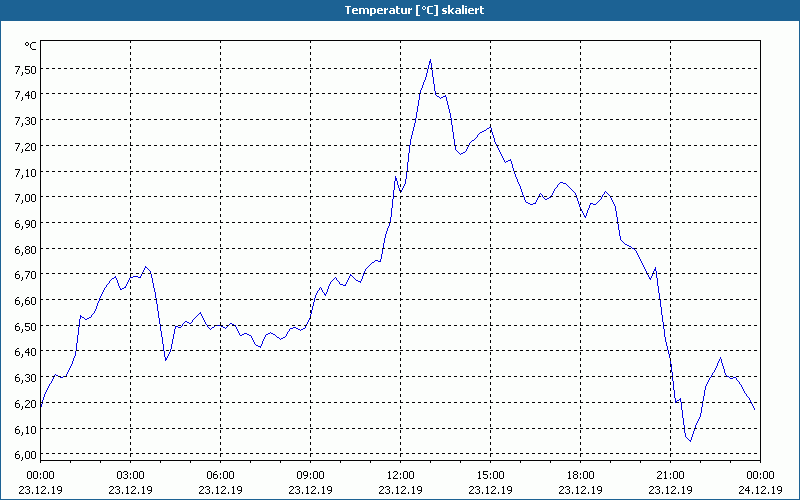Select the 6,50 y-axis label

pos(26,327)
